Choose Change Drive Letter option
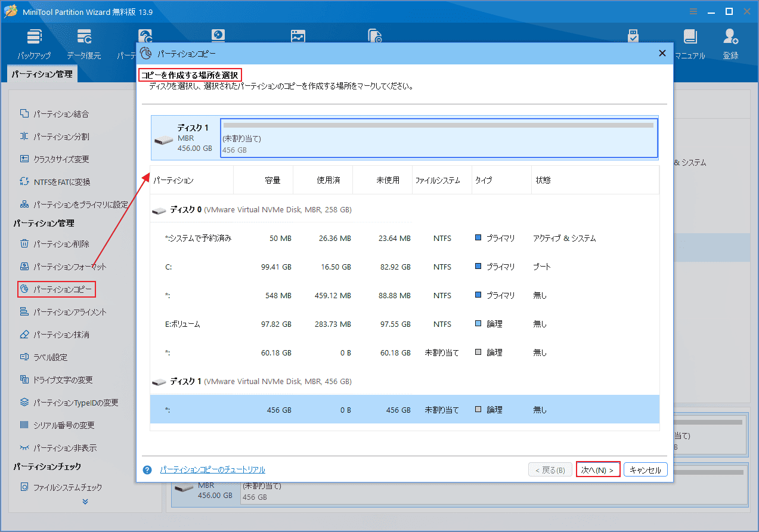This screenshot has height=532, width=759. (x=56, y=380)
